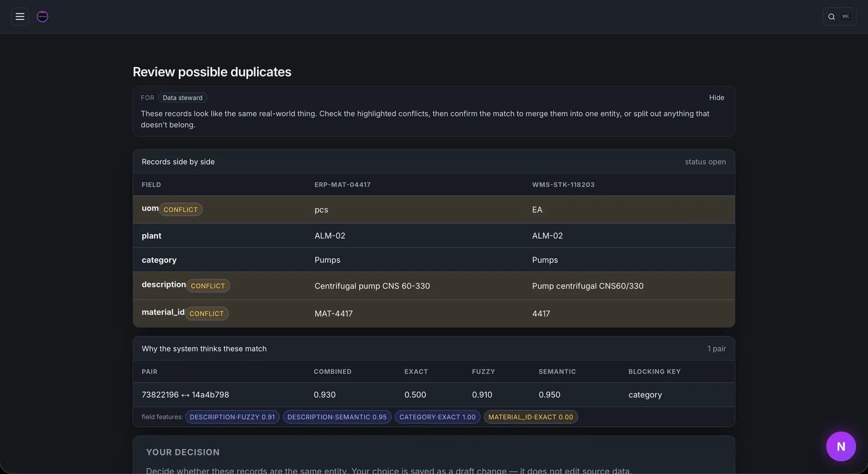The width and height of the screenshot is (868, 474).
Task: Click the 'uom' field name
Action: coord(150,208)
